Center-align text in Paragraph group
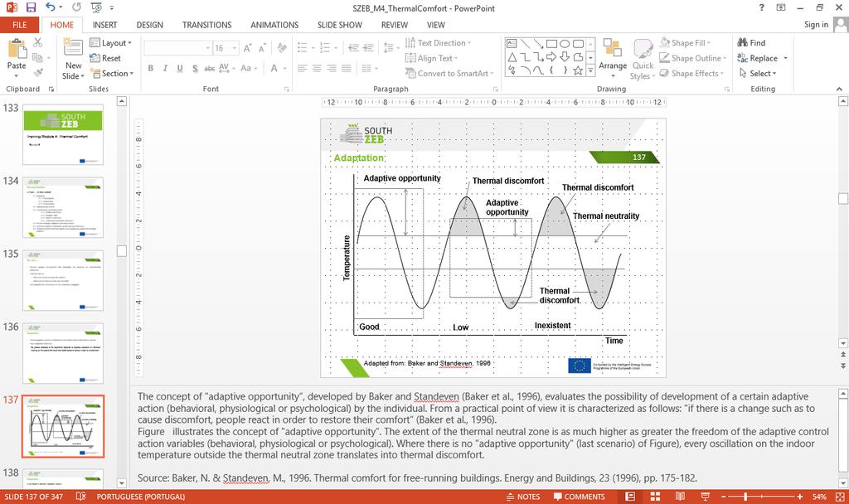The width and height of the screenshot is (849, 504). pyautogui.click(x=317, y=68)
